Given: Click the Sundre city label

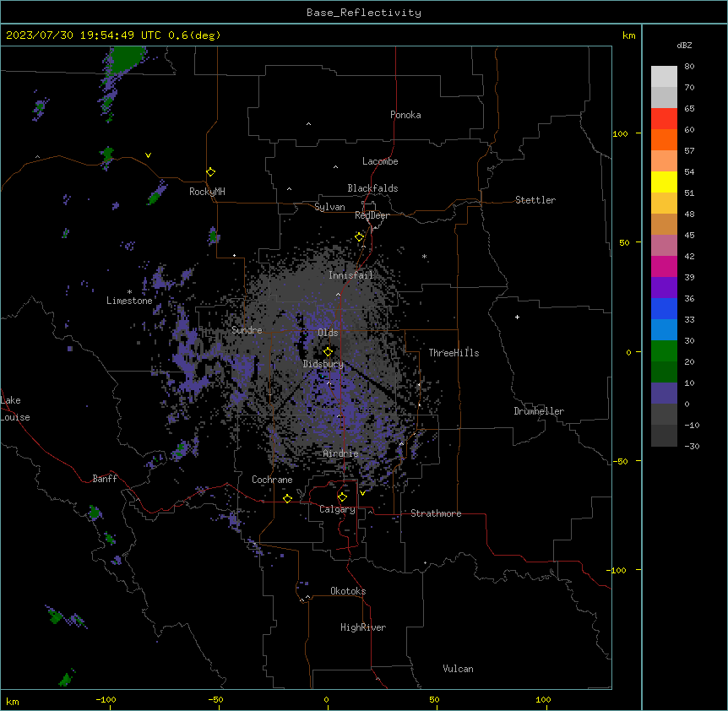Looking at the screenshot, I should click(x=247, y=330).
